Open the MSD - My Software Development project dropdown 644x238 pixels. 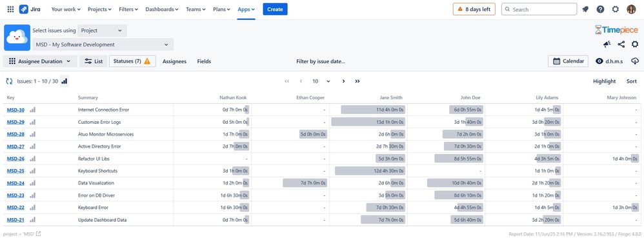pyautogui.click(x=103, y=45)
